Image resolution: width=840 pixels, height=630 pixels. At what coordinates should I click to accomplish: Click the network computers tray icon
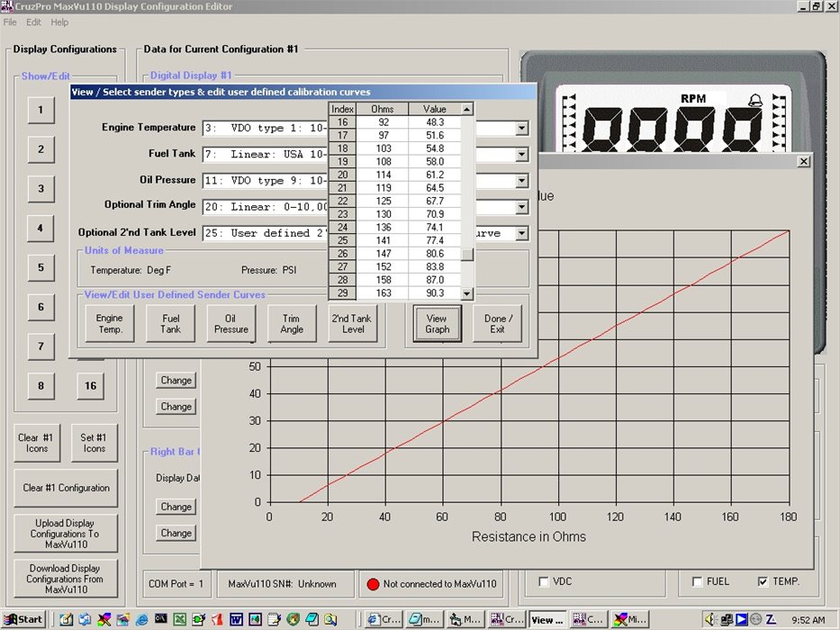tap(727, 620)
